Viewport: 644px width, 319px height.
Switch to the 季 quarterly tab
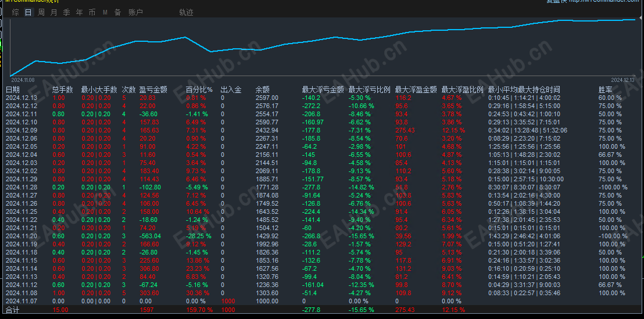(66, 12)
